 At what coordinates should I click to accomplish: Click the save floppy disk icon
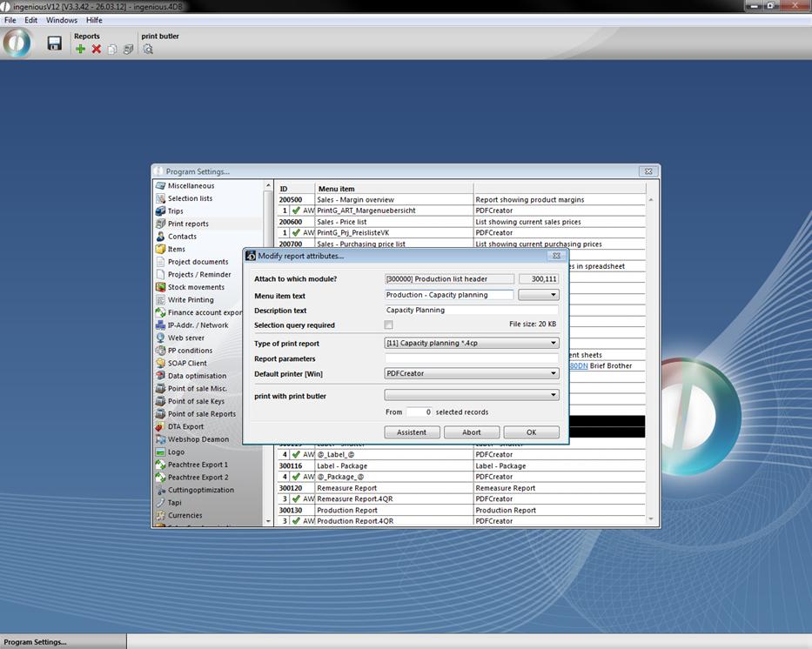click(54, 43)
